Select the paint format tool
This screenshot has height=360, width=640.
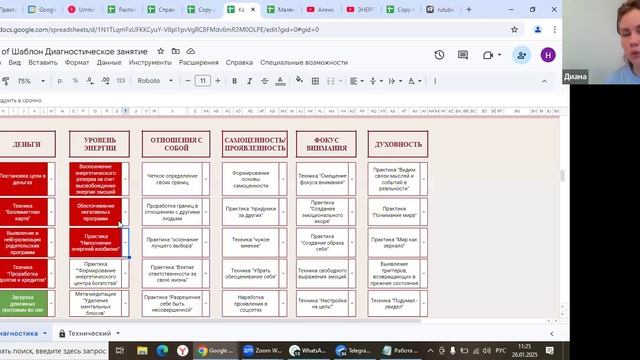6,81
